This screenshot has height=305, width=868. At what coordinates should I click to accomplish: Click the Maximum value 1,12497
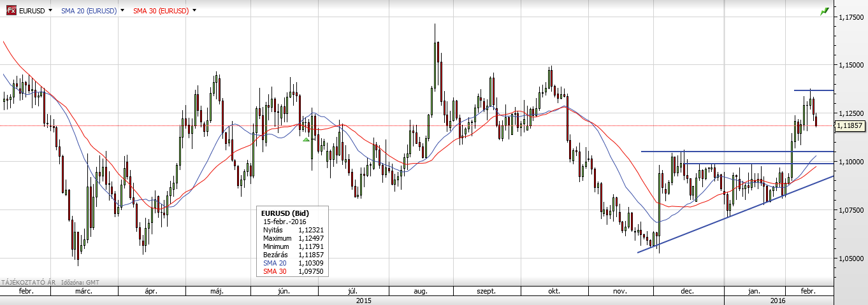(312, 238)
